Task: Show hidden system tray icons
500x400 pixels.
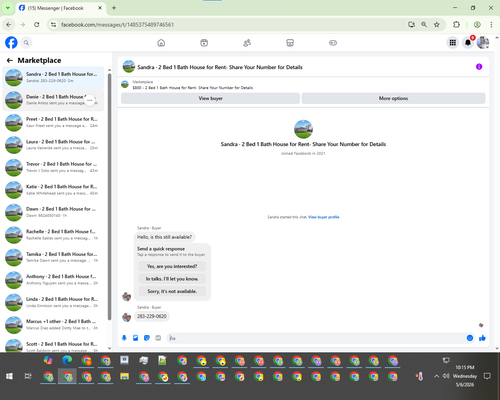Action: [x=436, y=376]
